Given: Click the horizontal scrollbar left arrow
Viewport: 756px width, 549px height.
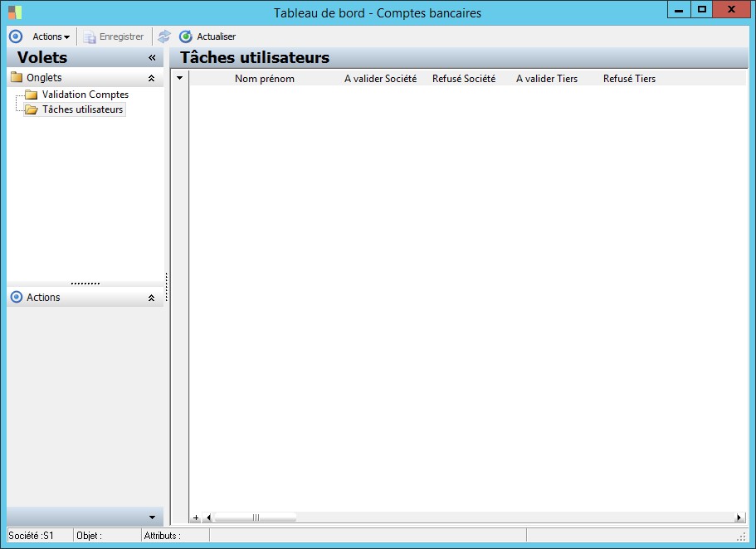Looking at the screenshot, I should (x=208, y=517).
